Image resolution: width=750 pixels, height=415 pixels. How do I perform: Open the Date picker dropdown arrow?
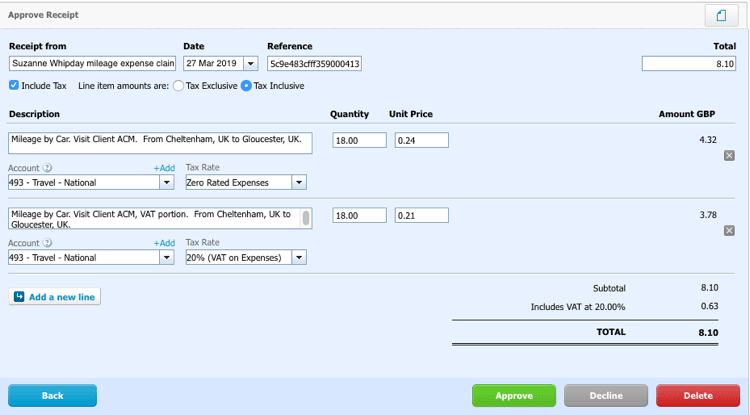tap(251, 64)
